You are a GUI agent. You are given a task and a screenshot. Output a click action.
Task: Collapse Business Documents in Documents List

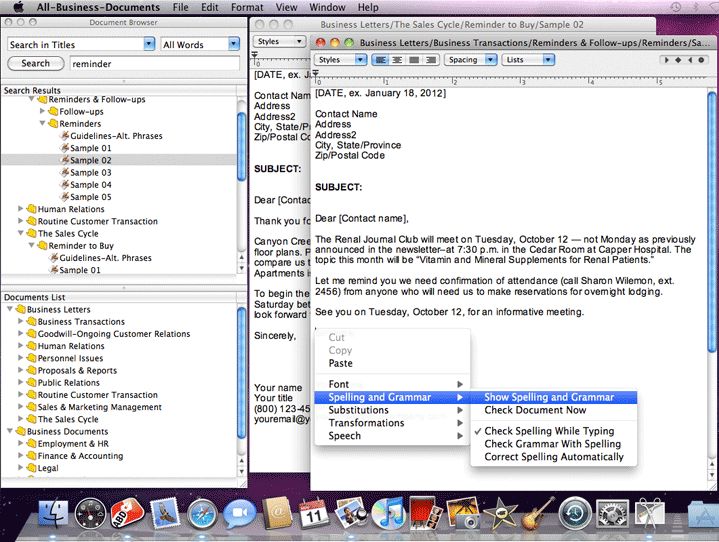click(x=10, y=431)
